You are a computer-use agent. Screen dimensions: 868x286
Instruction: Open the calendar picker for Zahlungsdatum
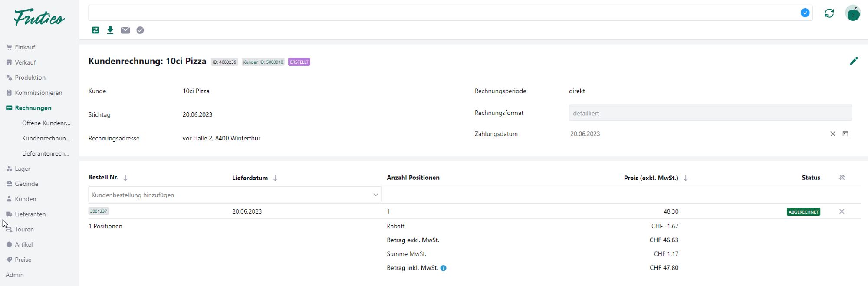845,134
